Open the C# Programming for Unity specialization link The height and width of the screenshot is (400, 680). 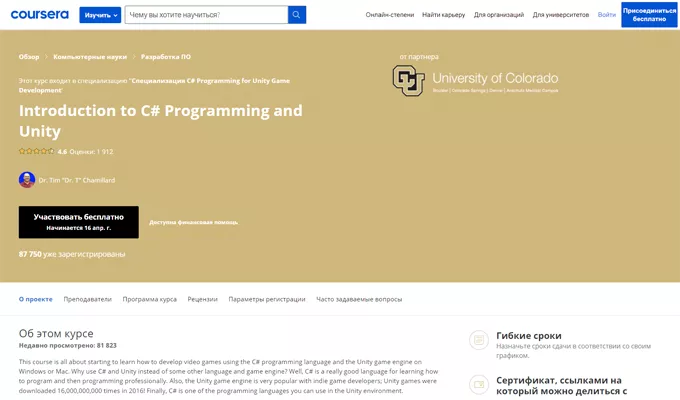tap(154, 85)
